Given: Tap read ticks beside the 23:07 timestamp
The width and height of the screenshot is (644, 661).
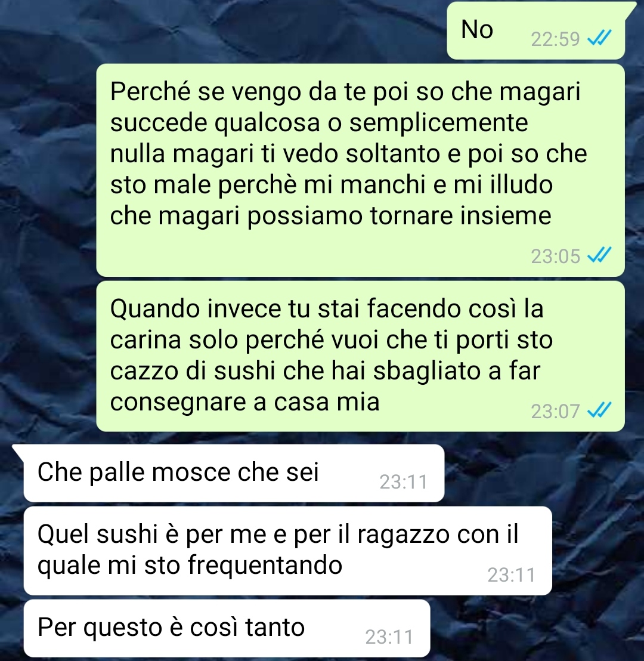Looking at the screenshot, I should point(599,410).
